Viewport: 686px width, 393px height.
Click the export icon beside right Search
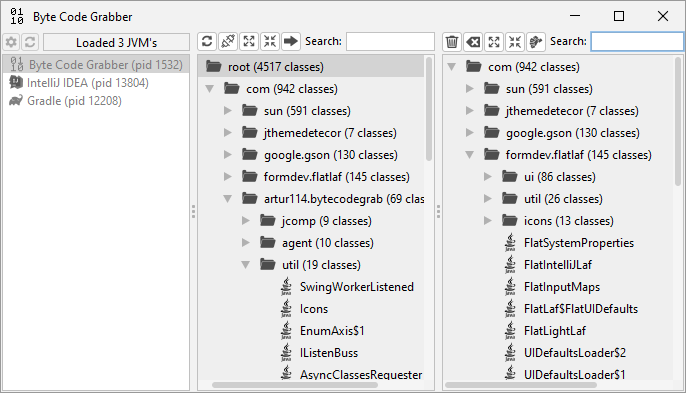tap(536, 42)
